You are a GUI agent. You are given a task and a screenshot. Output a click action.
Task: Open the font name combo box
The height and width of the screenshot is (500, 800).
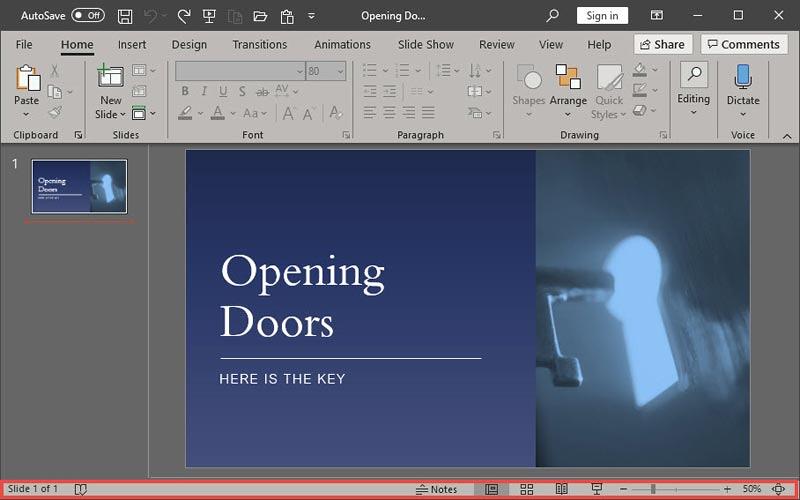click(x=240, y=71)
